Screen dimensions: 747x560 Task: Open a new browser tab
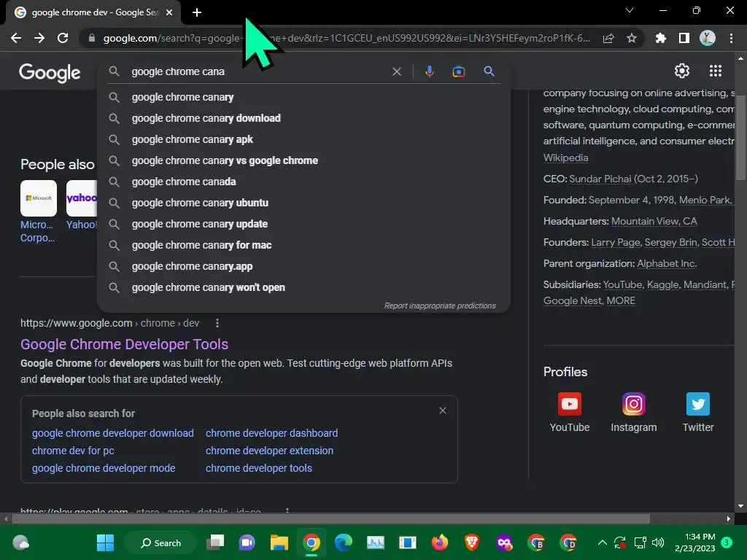197,12
